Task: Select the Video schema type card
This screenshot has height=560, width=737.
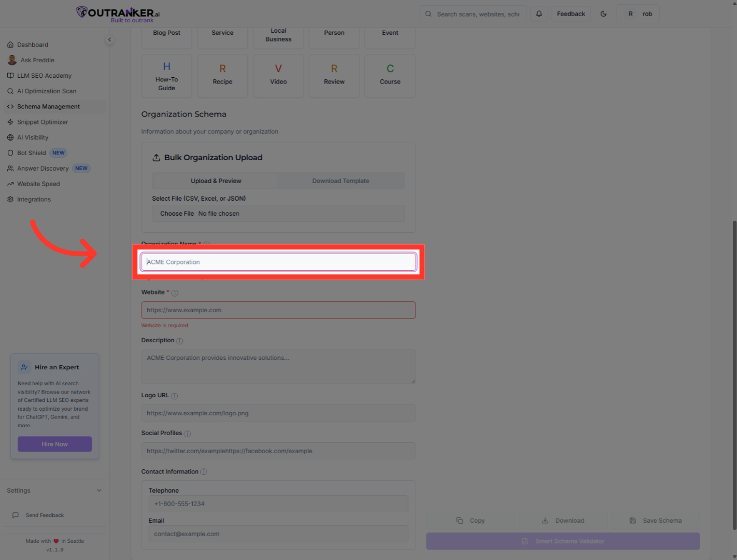Action: pyautogui.click(x=278, y=76)
